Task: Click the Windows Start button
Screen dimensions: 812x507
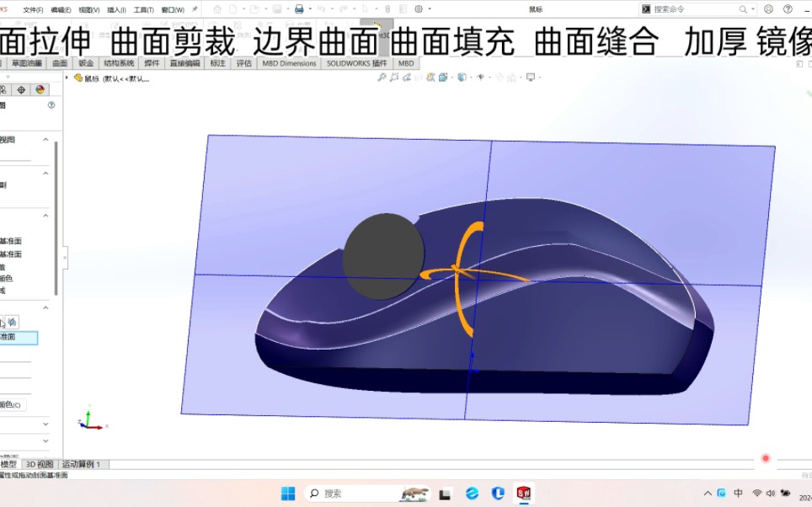Action: click(289, 492)
